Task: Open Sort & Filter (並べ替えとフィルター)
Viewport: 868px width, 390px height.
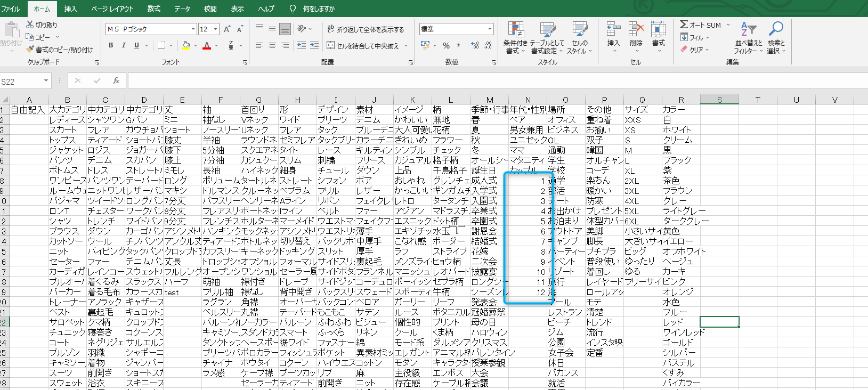Action: coord(749,37)
